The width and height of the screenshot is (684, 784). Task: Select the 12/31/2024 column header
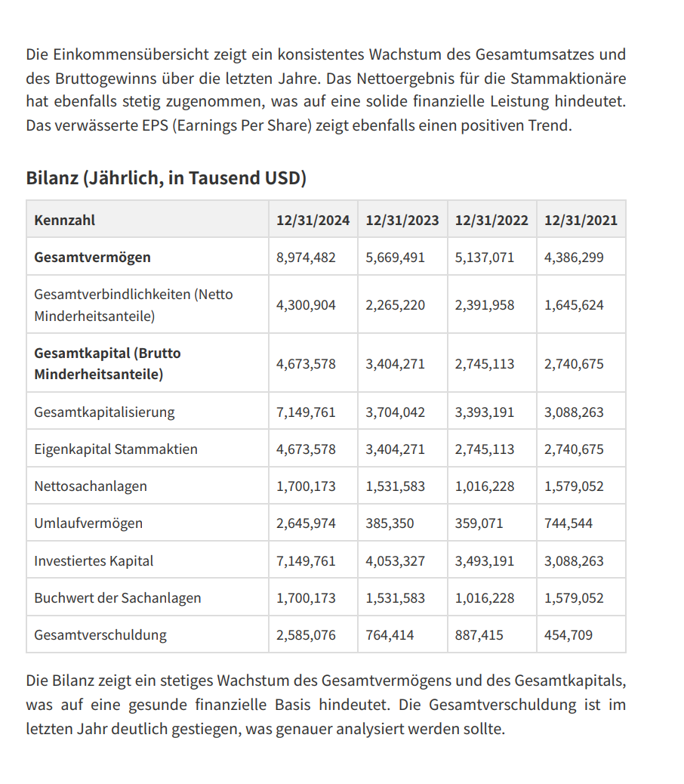point(313,220)
